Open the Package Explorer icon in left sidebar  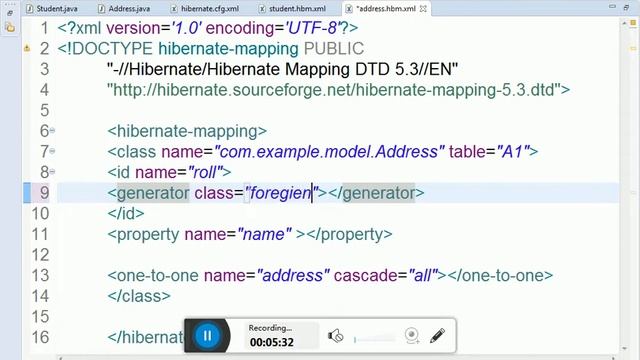(x=10, y=27)
